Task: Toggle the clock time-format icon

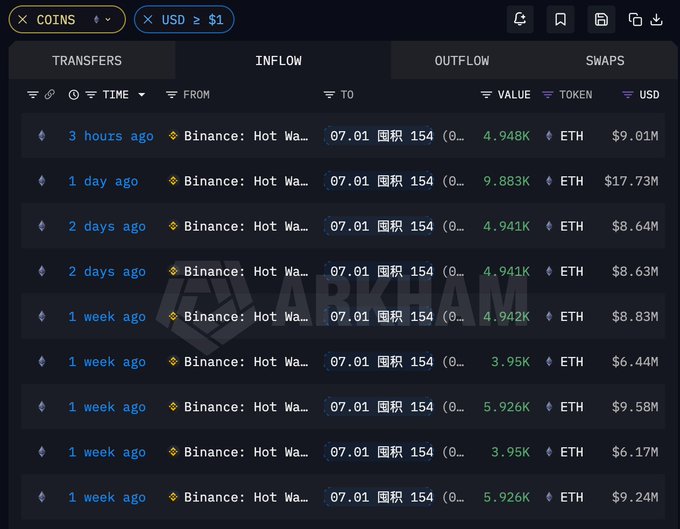Action: click(x=74, y=95)
